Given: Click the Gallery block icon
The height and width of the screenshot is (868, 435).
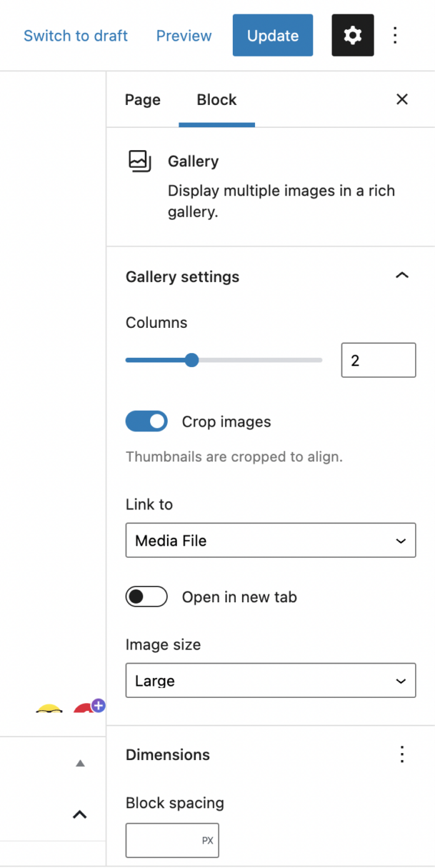Looking at the screenshot, I should pyautogui.click(x=139, y=161).
